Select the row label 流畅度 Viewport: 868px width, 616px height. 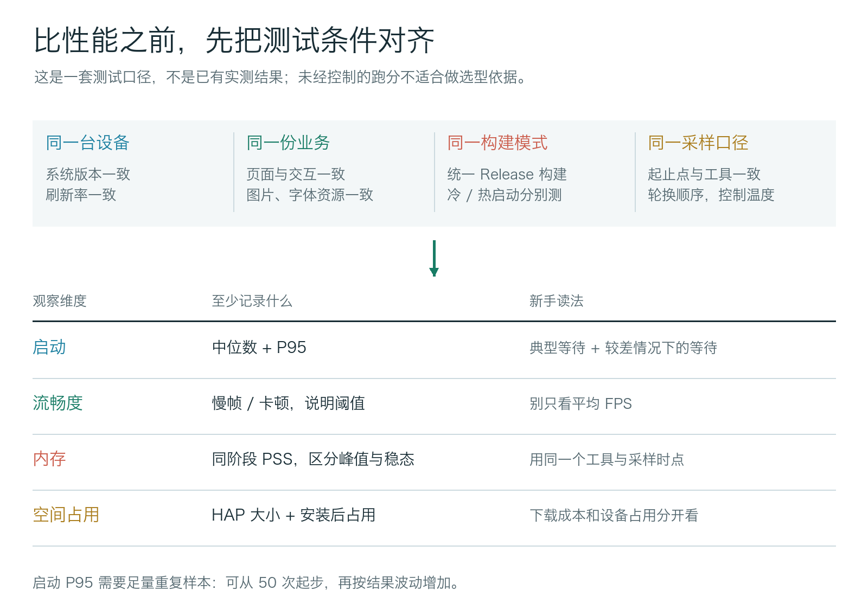click(58, 403)
